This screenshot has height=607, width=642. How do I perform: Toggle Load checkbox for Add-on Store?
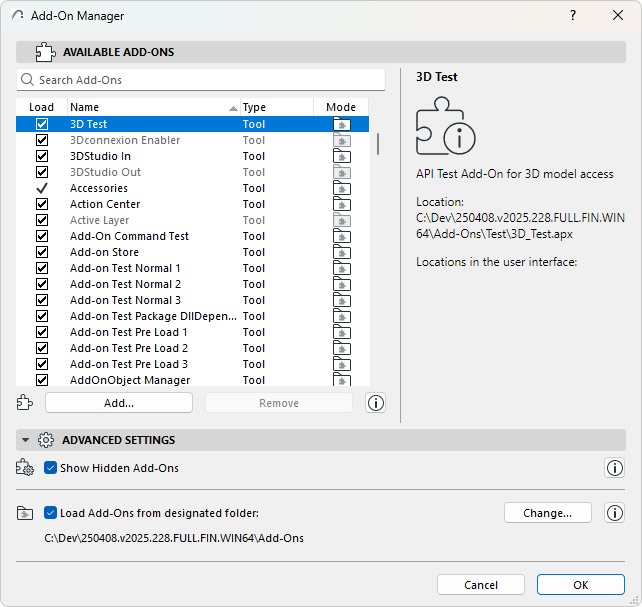coord(42,252)
